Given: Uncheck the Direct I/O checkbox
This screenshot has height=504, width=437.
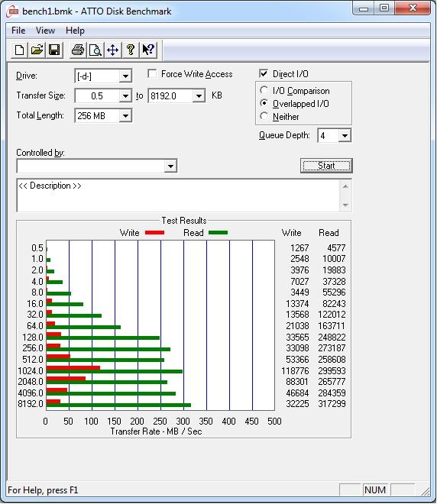Looking at the screenshot, I should click(264, 73).
